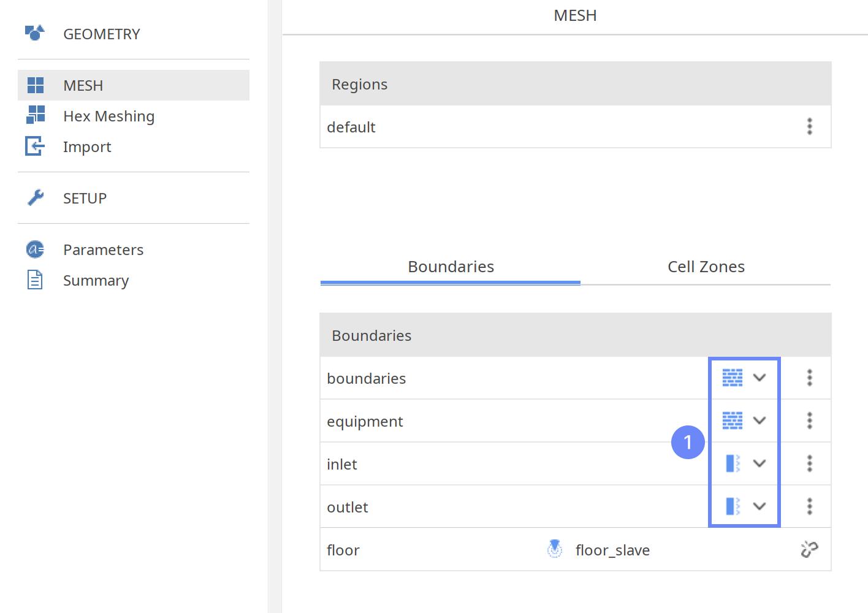Viewport: 868px width, 613px height.
Task: Switch to the Cell Zones tab
Action: pyautogui.click(x=706, y=267)
